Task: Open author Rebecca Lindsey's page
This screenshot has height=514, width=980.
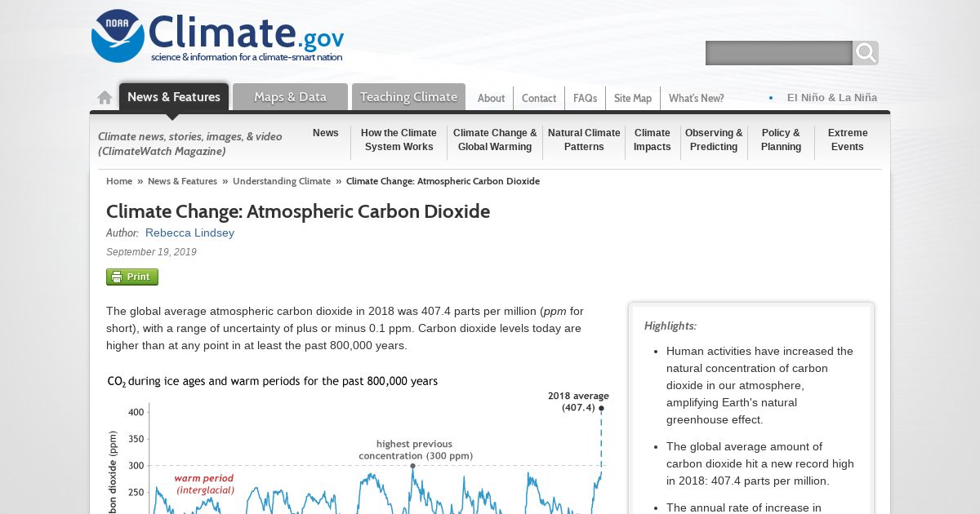Action: (x=189, y=233)
